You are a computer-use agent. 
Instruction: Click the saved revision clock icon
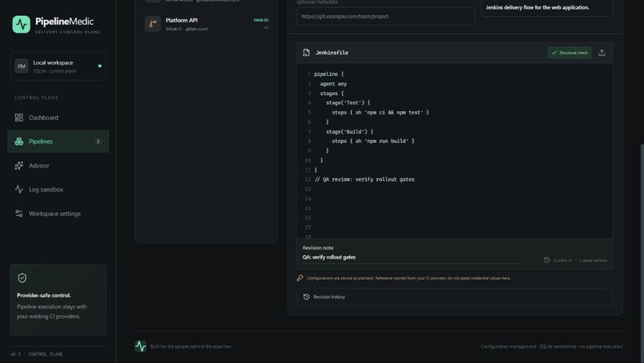point(547,260)
